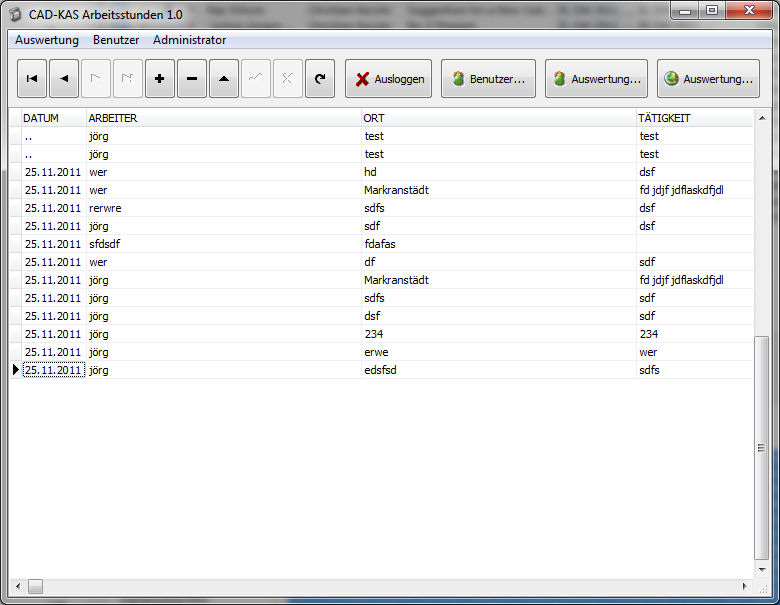Go to the previous record arrow

64,79
